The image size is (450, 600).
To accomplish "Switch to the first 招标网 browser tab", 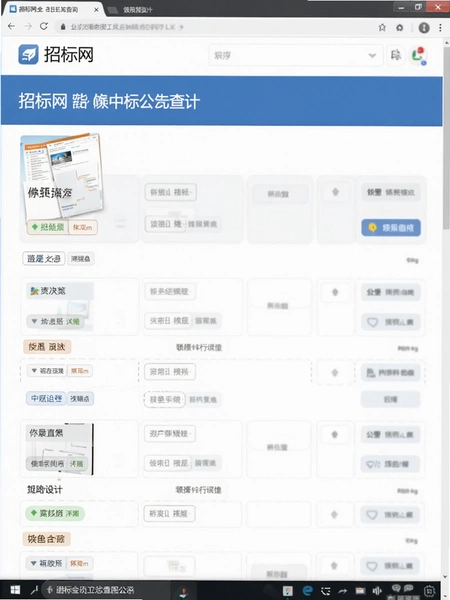I will click(x=54, y=9).
